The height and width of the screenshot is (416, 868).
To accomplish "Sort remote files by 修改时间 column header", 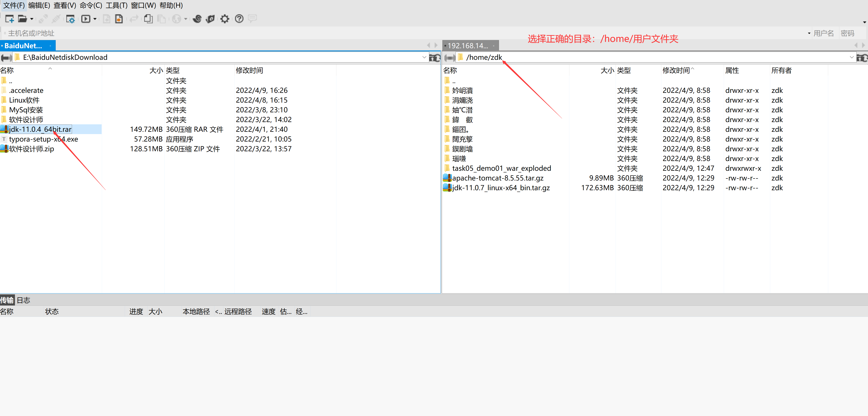I will [x=676, y=70].
